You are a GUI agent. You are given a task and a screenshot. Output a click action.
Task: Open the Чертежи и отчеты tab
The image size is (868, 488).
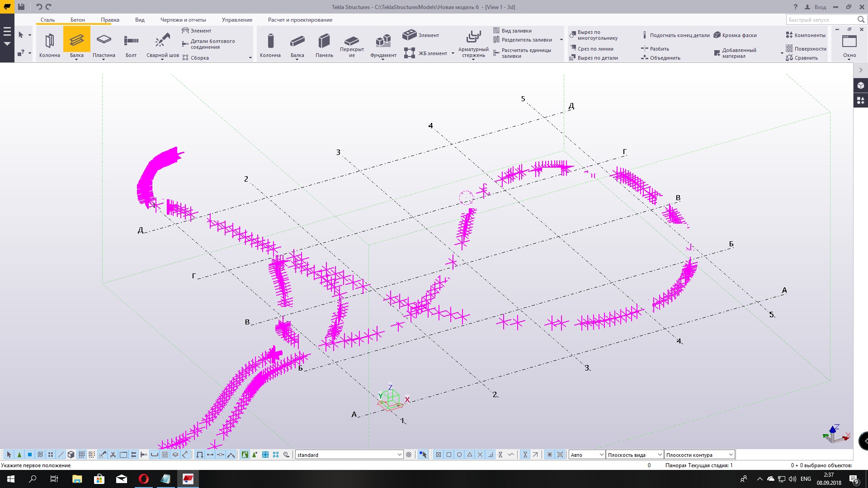[x=183, y=20]
